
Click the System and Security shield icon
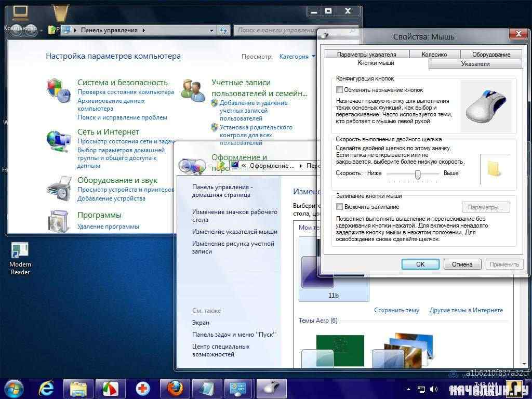58,90
